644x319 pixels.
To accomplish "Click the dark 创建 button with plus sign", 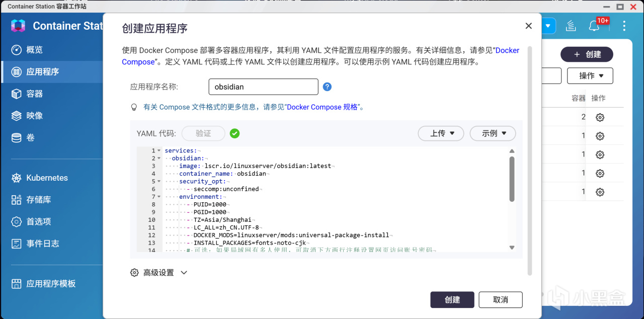I will tap(587, 54).
